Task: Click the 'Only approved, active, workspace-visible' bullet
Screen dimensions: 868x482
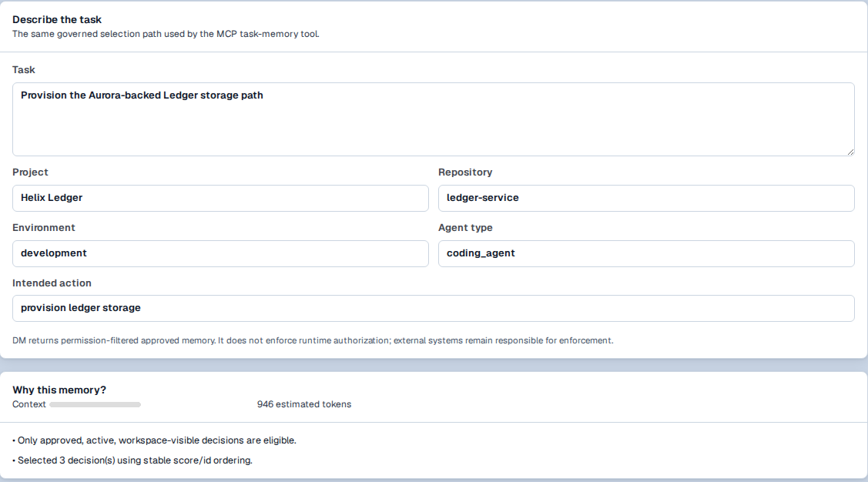Action: click(x=155, y=440)
